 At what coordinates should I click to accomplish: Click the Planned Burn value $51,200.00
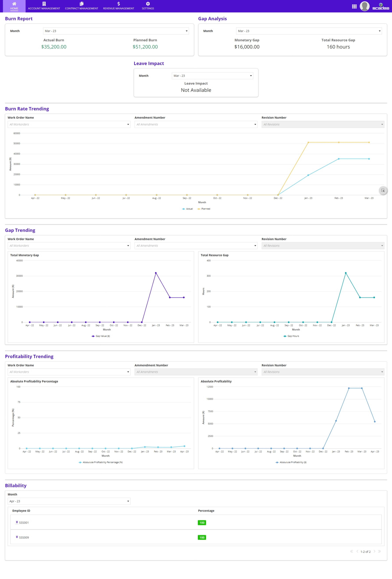coord(145,47)
